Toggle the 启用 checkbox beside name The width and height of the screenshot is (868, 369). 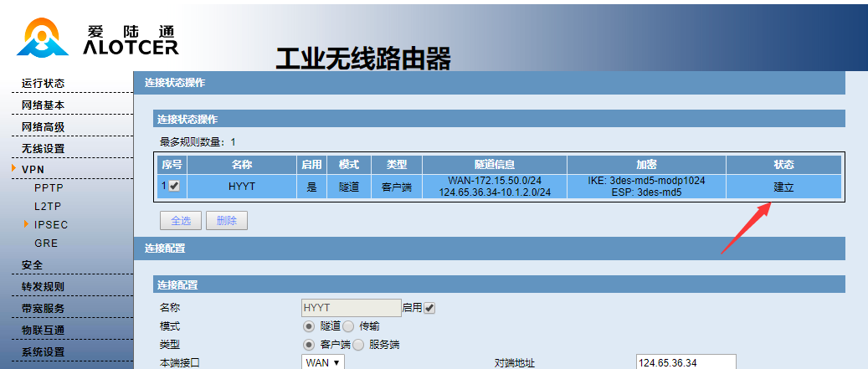tap(429, 308)
